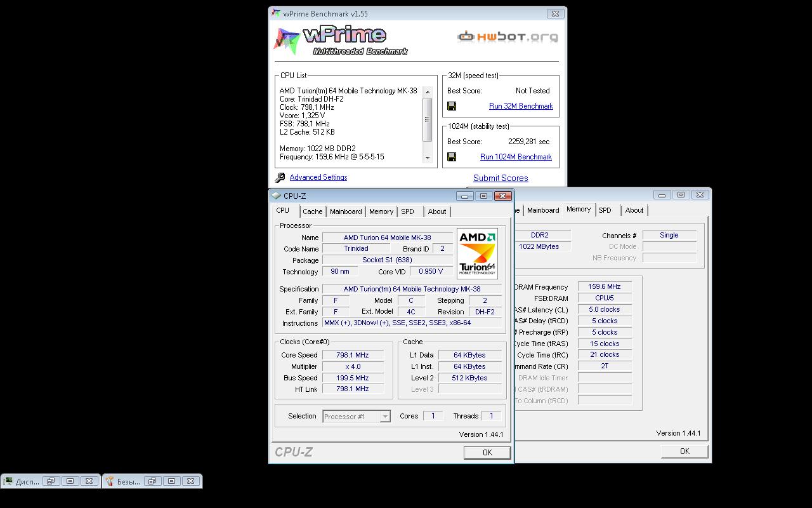
Task: Run the 1024M Benchmark
Action: (x=516, y=157)
